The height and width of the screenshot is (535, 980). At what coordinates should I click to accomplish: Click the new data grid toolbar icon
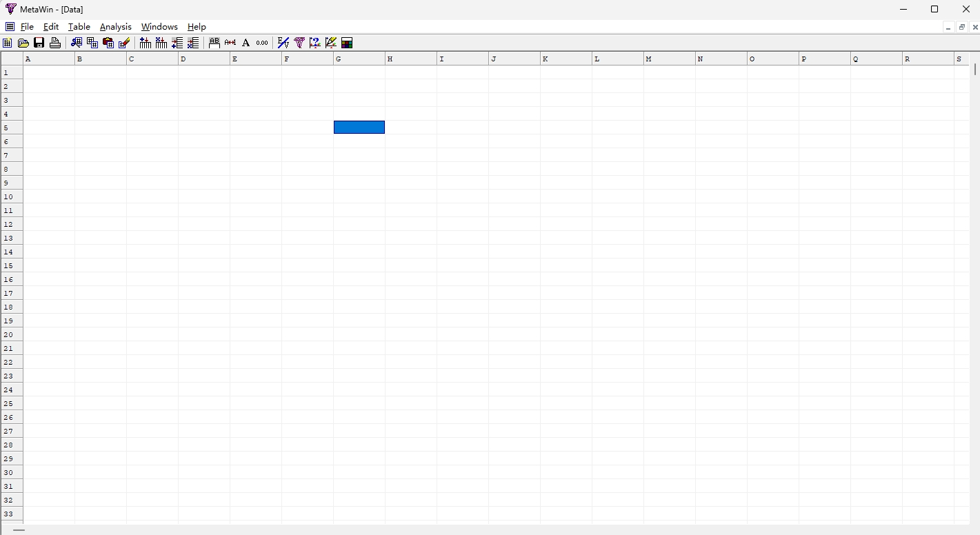tap(8, 43)
